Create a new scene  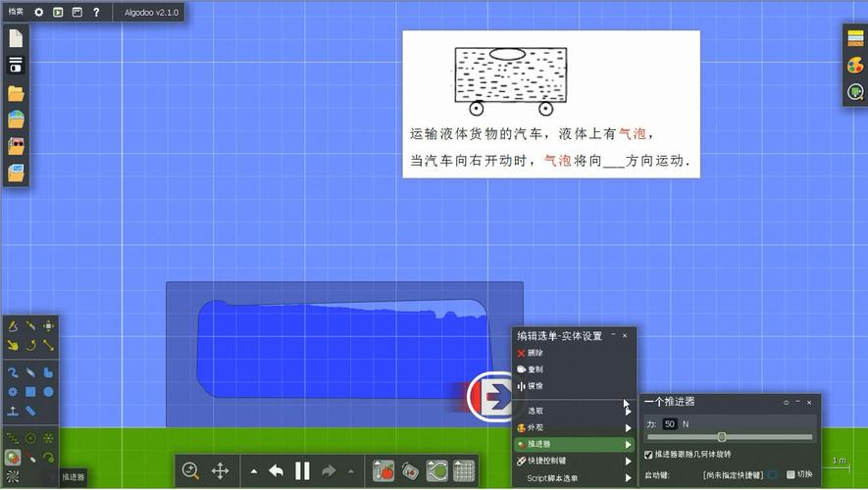[x=16, y=38]
